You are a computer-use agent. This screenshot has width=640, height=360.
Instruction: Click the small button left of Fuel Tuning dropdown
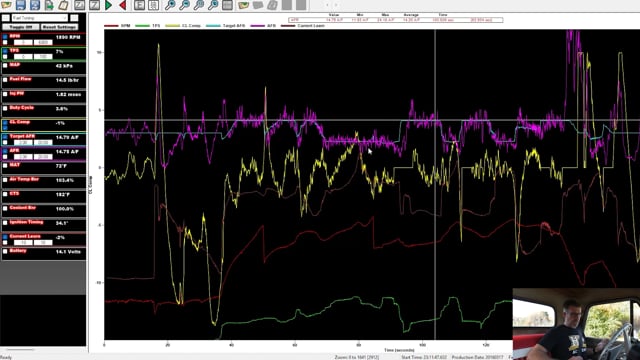[6, 18]
